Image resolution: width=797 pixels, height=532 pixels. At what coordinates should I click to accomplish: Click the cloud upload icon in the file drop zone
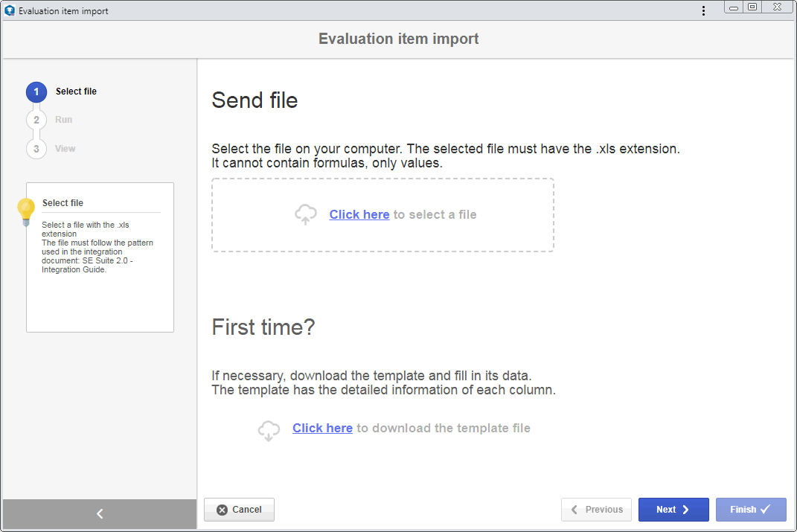[306, 214]
